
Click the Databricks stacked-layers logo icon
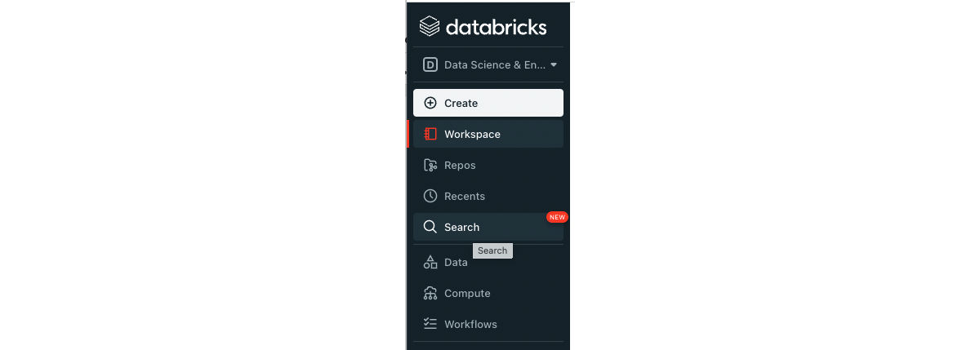point(430,26)
